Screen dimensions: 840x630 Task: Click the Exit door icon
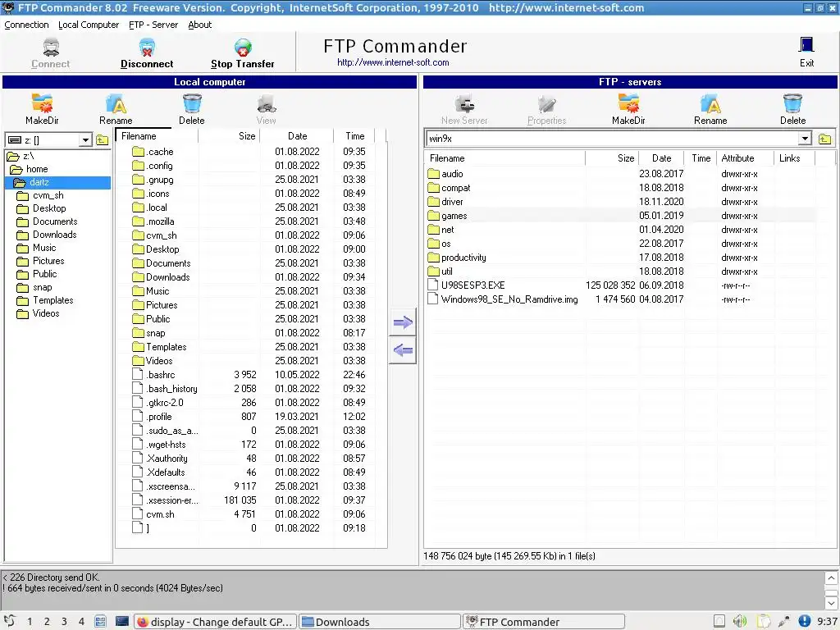(806, 45)
